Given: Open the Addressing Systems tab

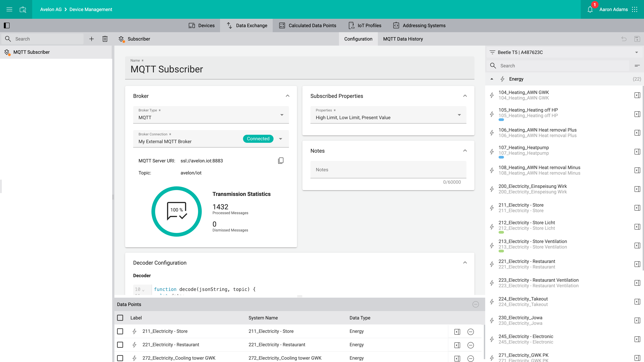Looking at the screenshot, I should click(419, 25).
